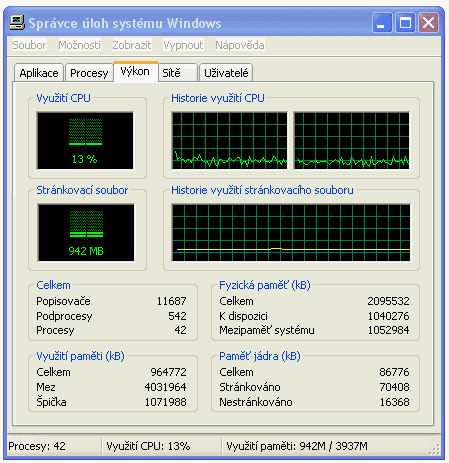Click the page file usage history graph
The width and height of the screenshot is (449, 463).
click(x=291, y=233)
